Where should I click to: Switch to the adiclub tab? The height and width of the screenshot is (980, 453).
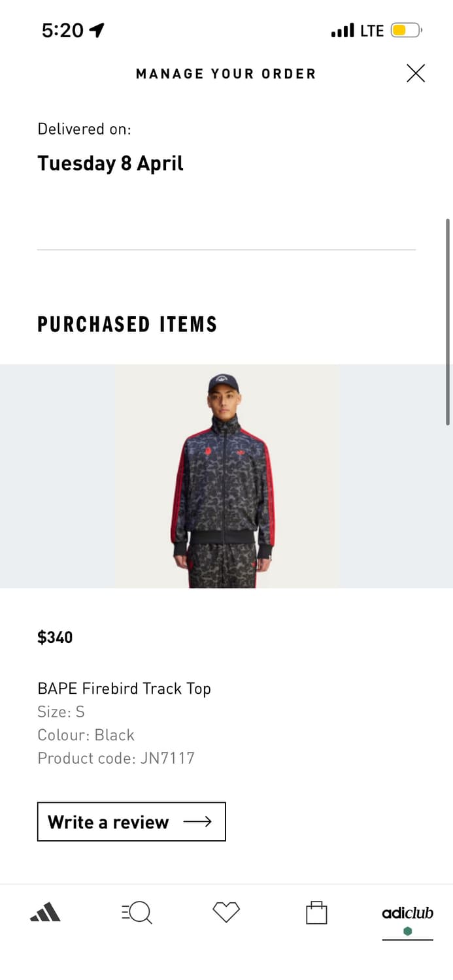(407, 913)
